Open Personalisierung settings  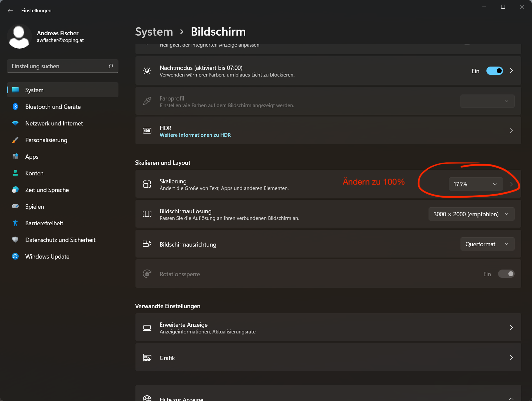(63, 140)
